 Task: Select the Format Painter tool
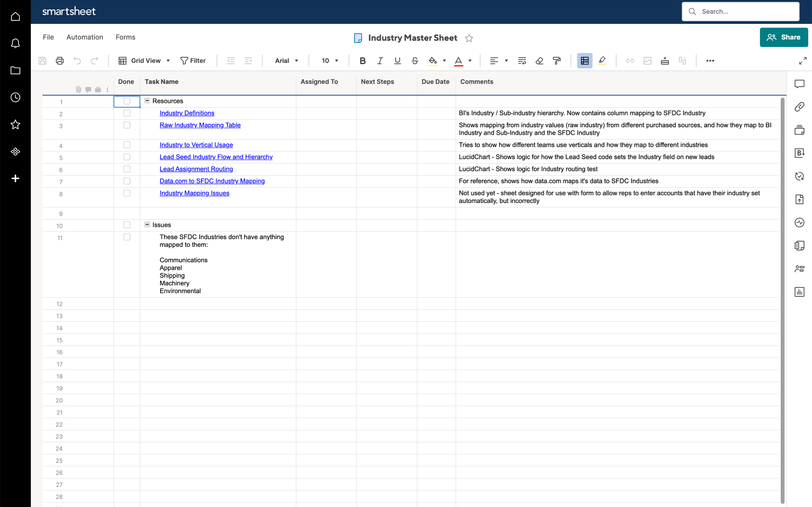pos(557,61)
